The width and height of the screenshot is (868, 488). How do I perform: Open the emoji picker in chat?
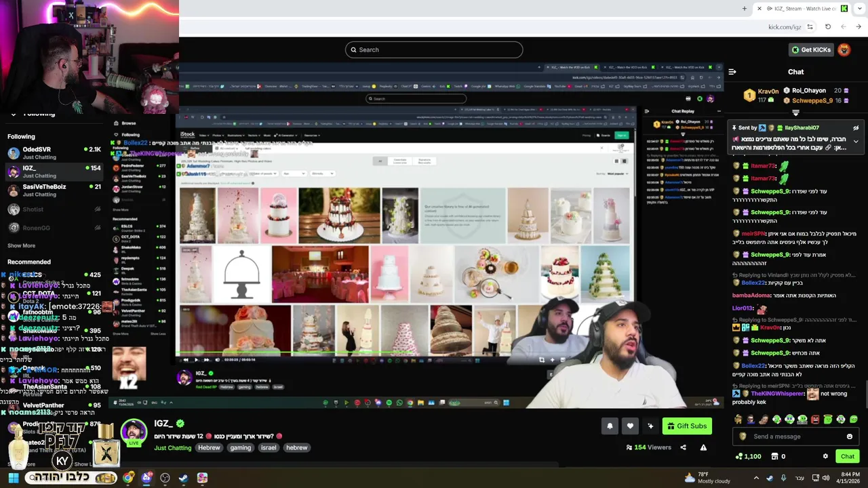coord(850,436)
